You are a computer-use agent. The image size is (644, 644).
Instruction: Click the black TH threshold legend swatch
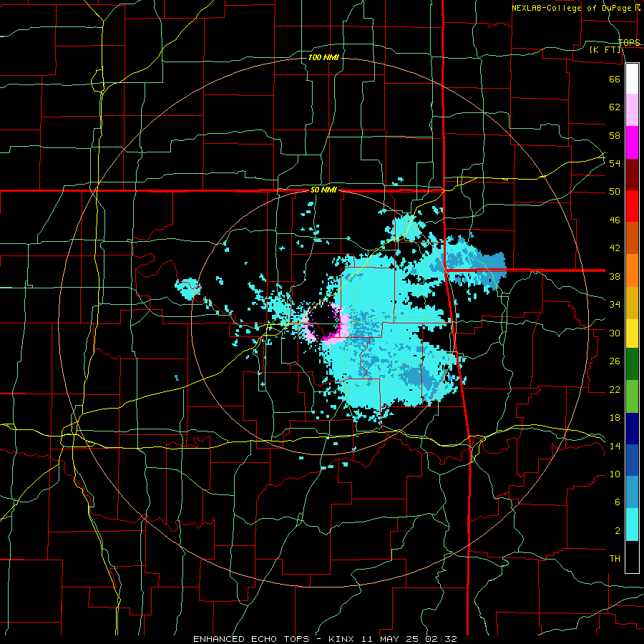tap(632, 557)
